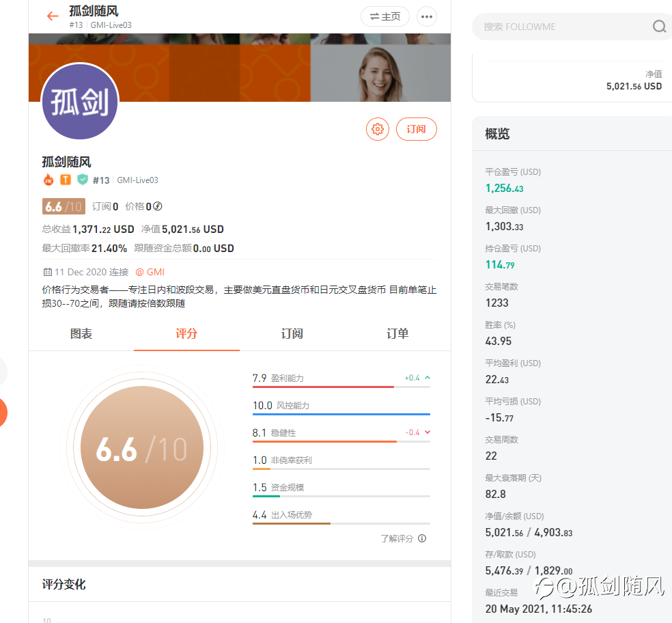Click the 交易笔数 1233 value
This screenshot has width=672, height=623.
[496, 303]
